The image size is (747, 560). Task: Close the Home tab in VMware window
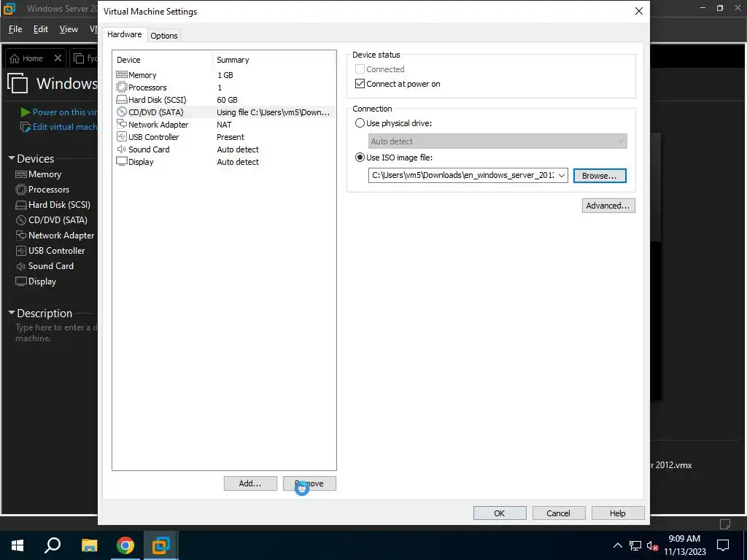pos(58,58)
